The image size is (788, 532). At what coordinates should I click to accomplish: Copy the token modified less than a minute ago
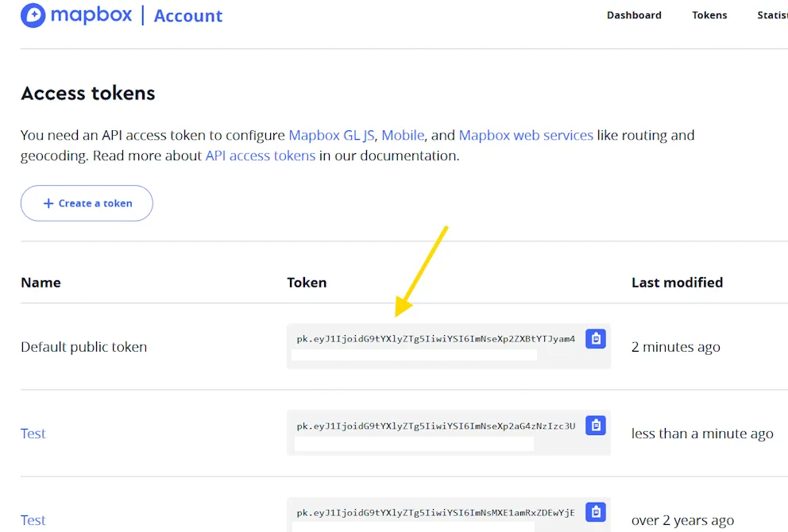coord(596,426)
